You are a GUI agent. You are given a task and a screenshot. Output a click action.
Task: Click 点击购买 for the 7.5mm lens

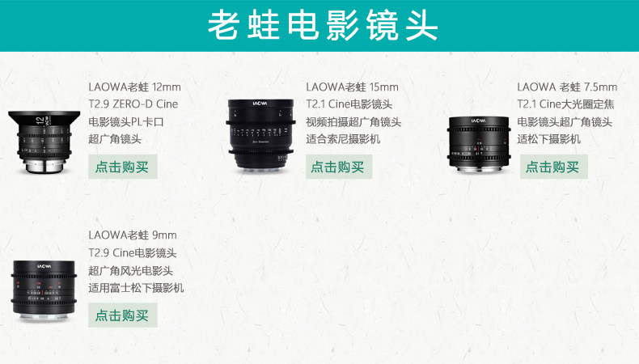tap(553, 167)
